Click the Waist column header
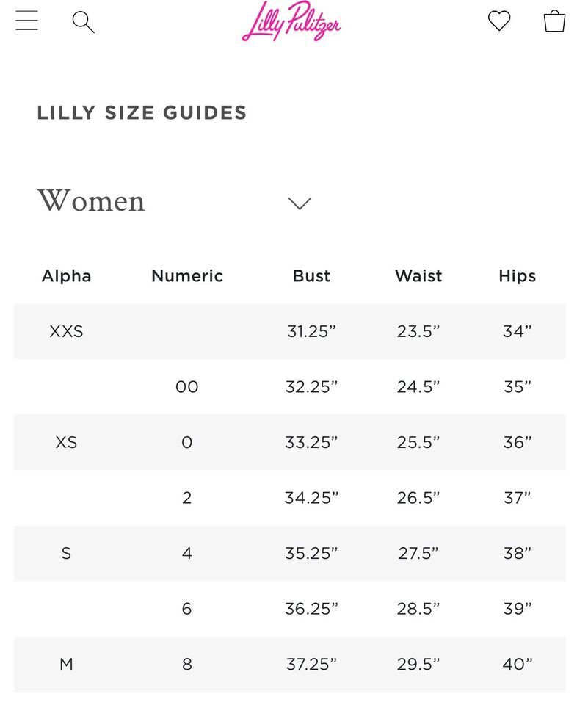Screen dimensions: 588x705 click(x=418, y=275)
